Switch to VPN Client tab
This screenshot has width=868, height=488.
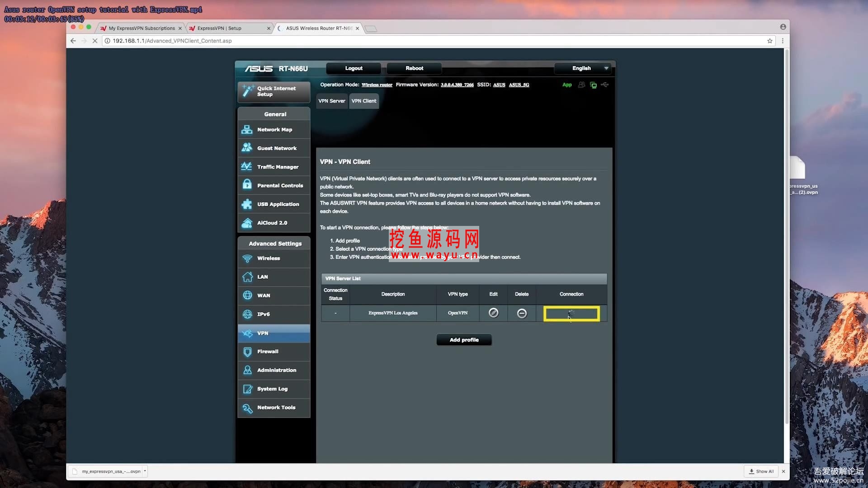click(364, 101)
